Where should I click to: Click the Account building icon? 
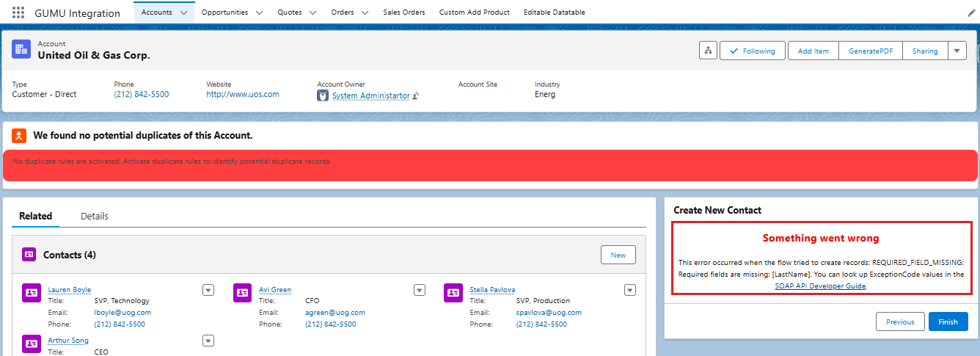coord(21,49)
